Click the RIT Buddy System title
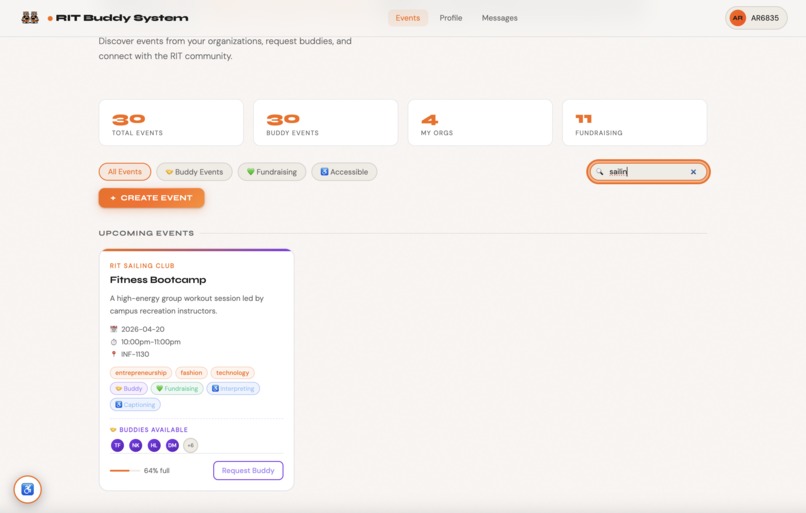Screen dimensions: 806x513 [x=122, y=18]
